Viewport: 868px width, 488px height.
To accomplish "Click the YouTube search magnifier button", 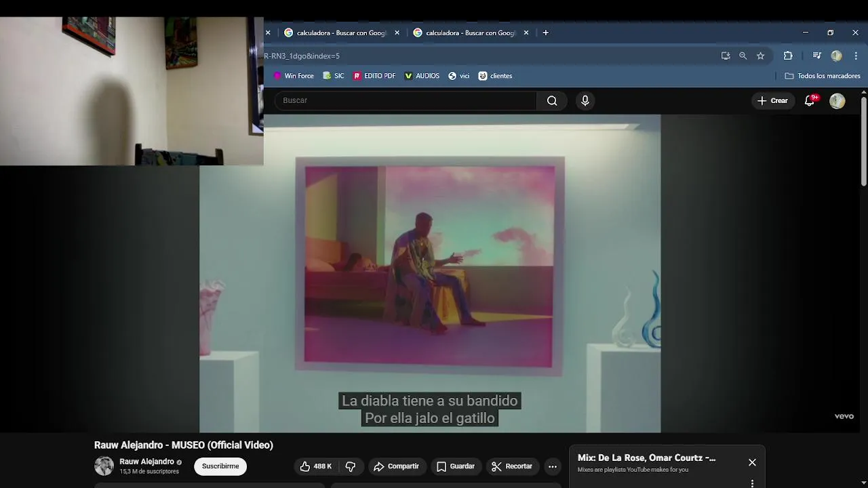I will point(552,100).
